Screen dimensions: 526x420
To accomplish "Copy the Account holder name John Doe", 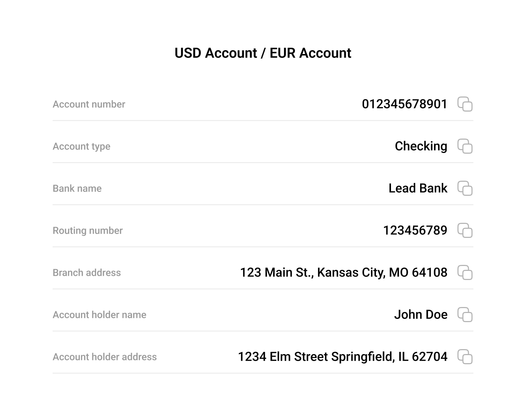I will (x=466, y=315).
